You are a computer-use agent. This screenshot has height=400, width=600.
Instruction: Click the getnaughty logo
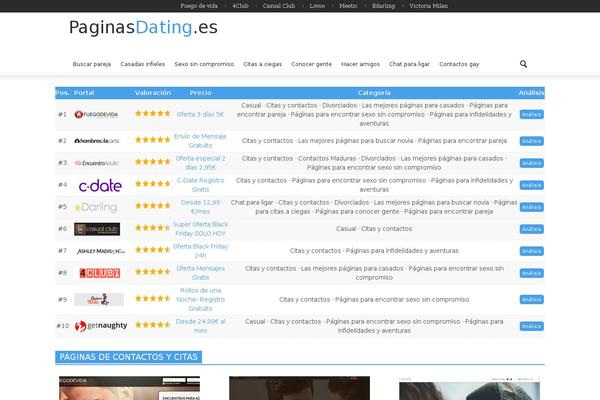101,326
